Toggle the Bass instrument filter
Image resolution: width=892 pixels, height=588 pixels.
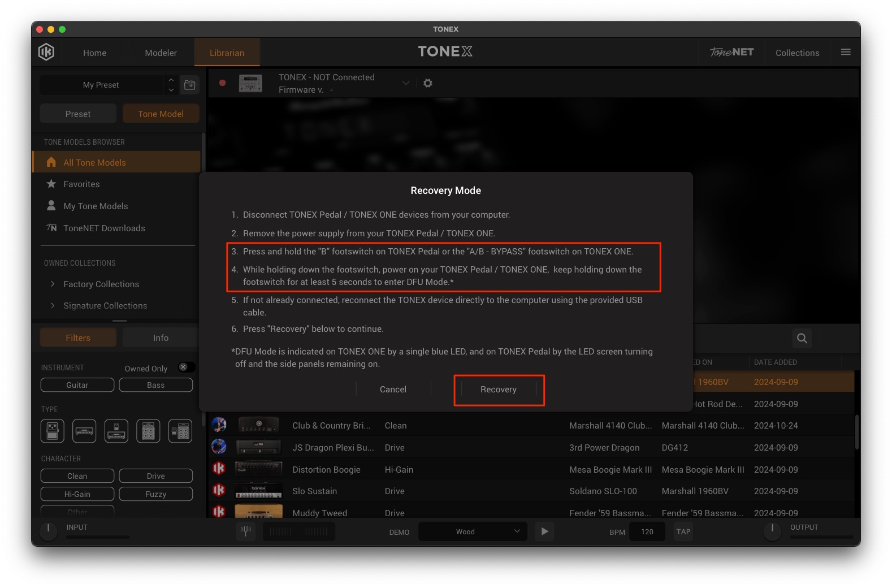(156, 385)
